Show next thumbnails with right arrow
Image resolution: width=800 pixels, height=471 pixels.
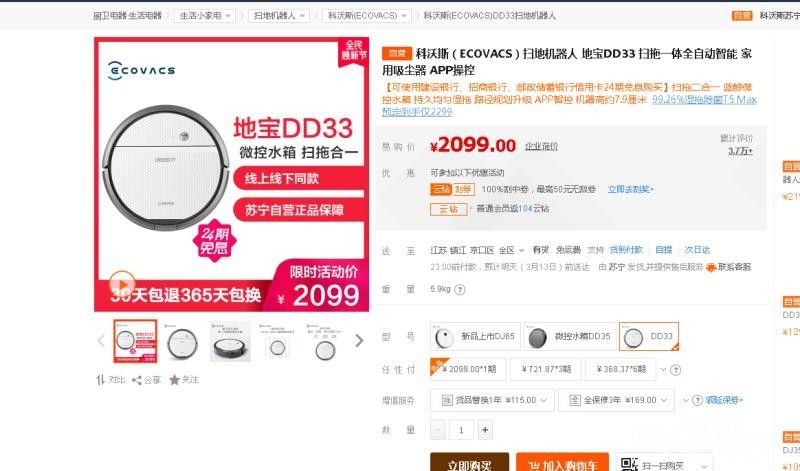tap(359, 340)
